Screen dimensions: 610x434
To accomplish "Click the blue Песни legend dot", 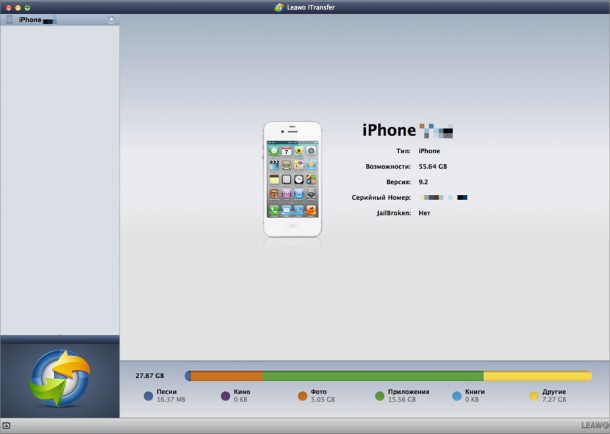I will (148, 396).
